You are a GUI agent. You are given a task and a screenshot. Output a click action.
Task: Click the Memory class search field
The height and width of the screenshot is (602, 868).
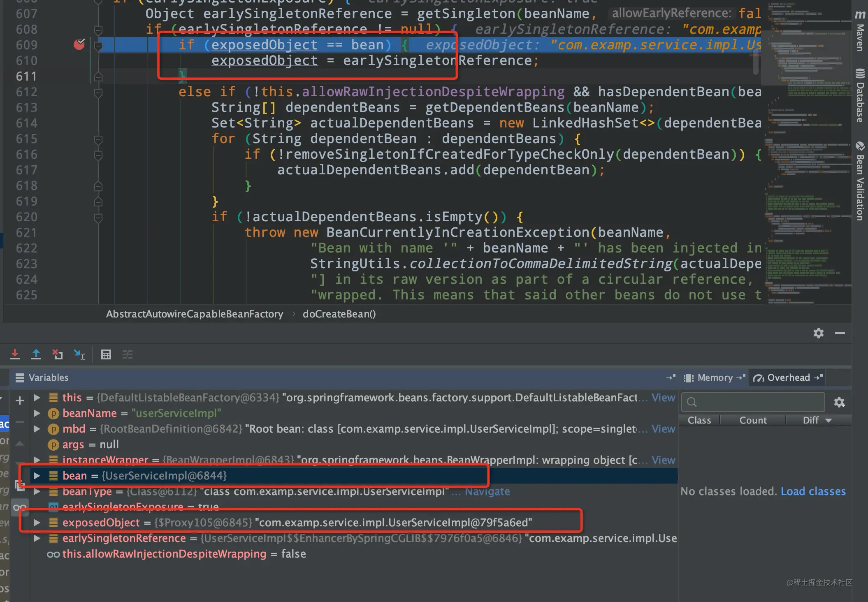click(x=753, y=402)
